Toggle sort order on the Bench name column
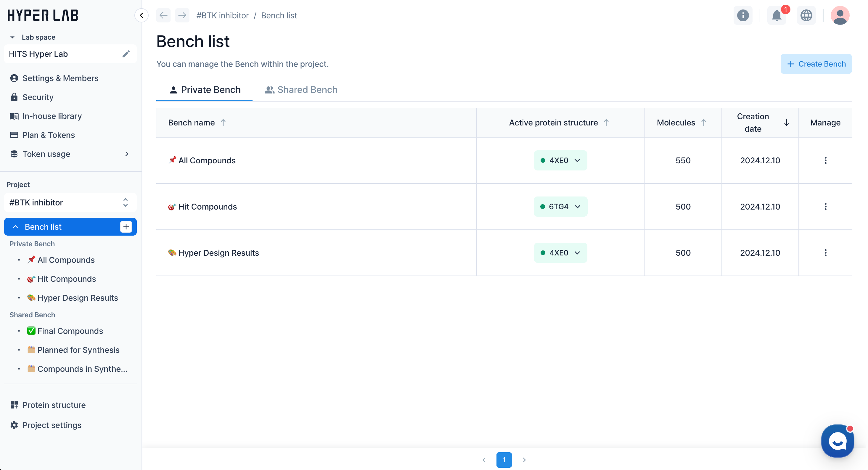This screenshot has height=470, width=868. [223, 123]
